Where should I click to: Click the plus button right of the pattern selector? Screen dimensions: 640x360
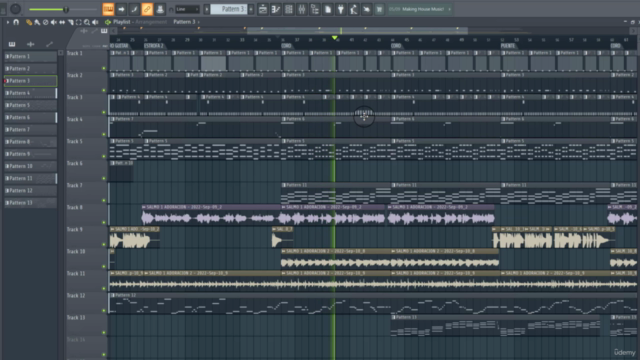(x=251, y=9)
